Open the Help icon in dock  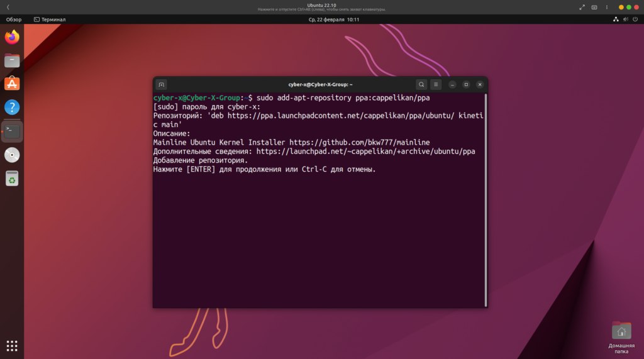tap(12, 108)
